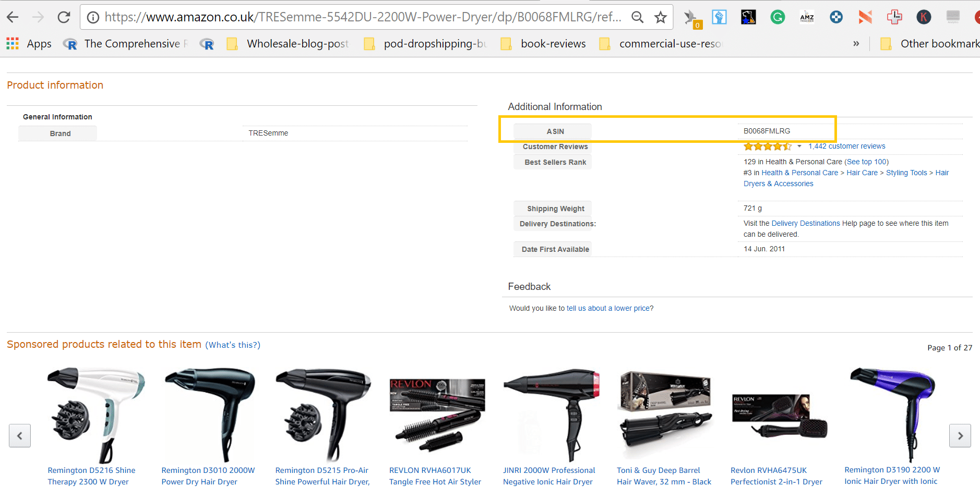Open 'REVLON RVHA6017UK Tangle Free' title link

pyautogui.click(x=435, y=477)
